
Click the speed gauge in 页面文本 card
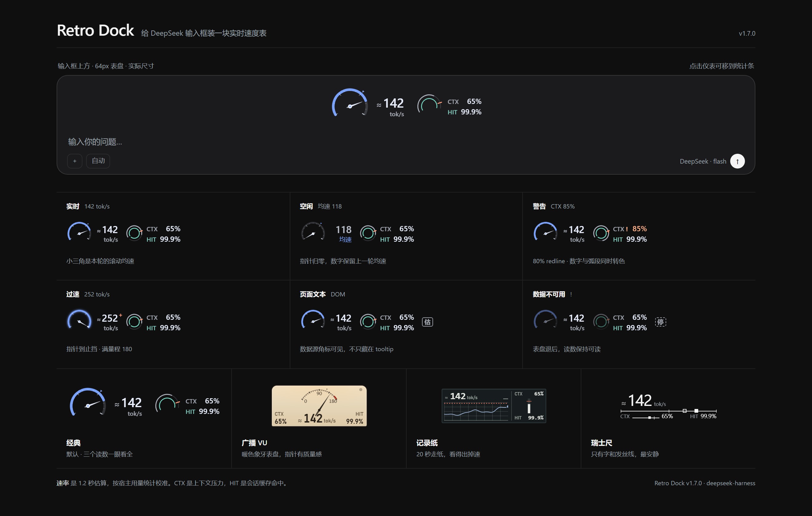[313, 320]
